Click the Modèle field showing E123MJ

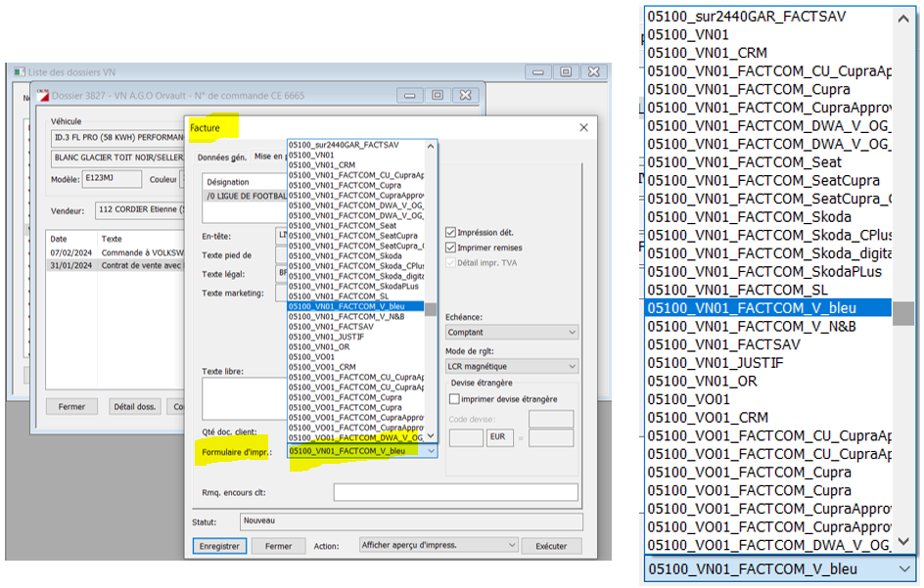pos(112,178)
